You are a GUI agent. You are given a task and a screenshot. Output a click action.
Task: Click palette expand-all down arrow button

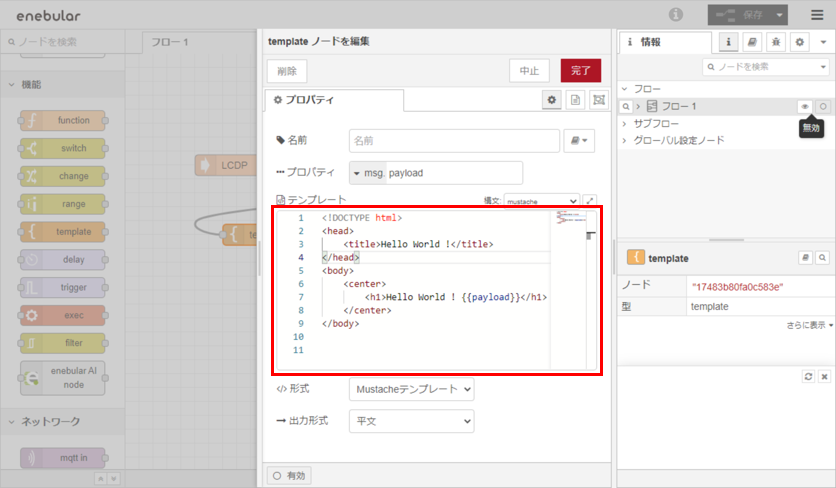pyautogui.click(x=114, y=478)
